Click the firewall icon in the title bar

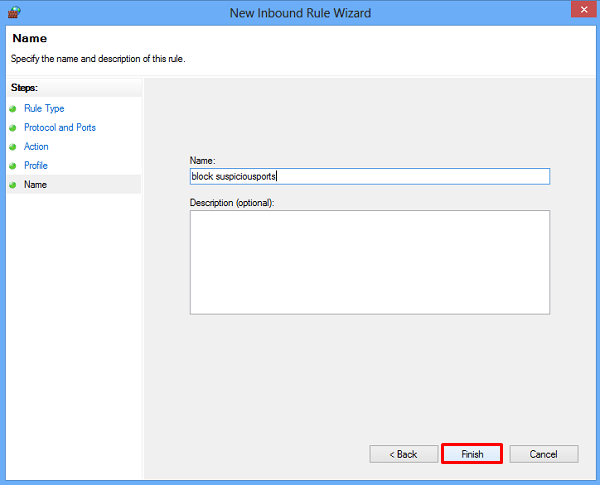pyautogui.click(x=14, y=12)
